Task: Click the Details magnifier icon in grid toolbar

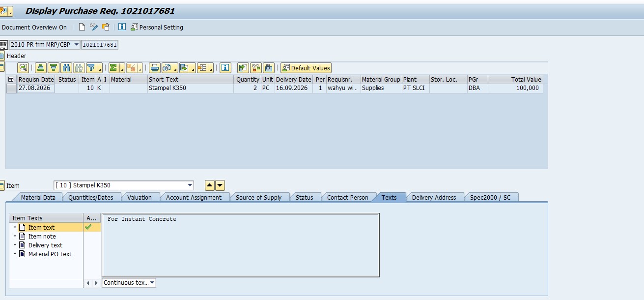Action: point(23,68)
